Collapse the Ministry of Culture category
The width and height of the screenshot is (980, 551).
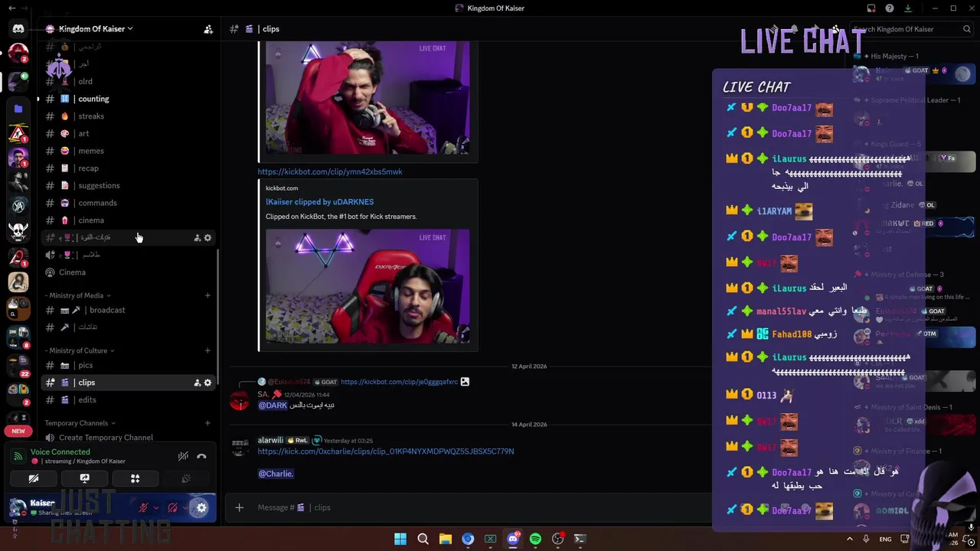click(80, 350)
